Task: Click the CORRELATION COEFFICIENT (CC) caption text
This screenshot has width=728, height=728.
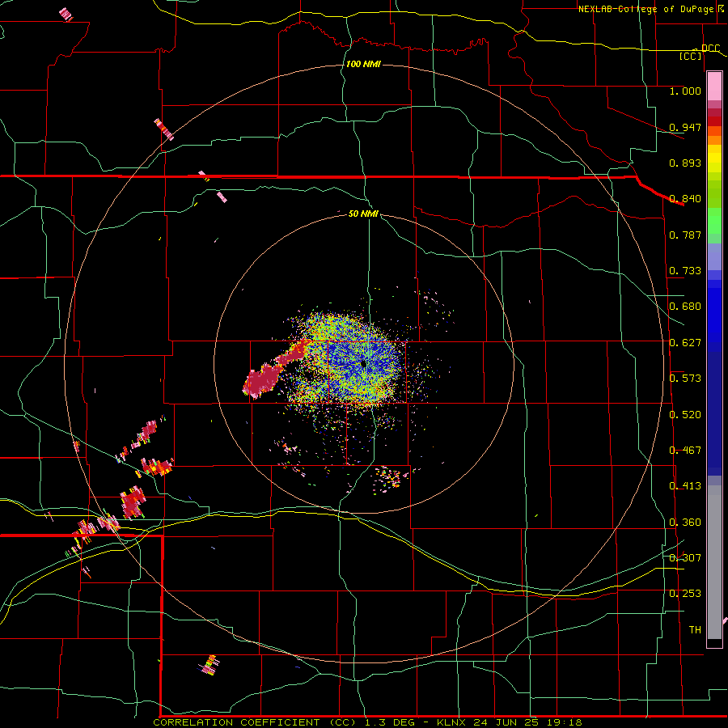Action: (255, 722)
